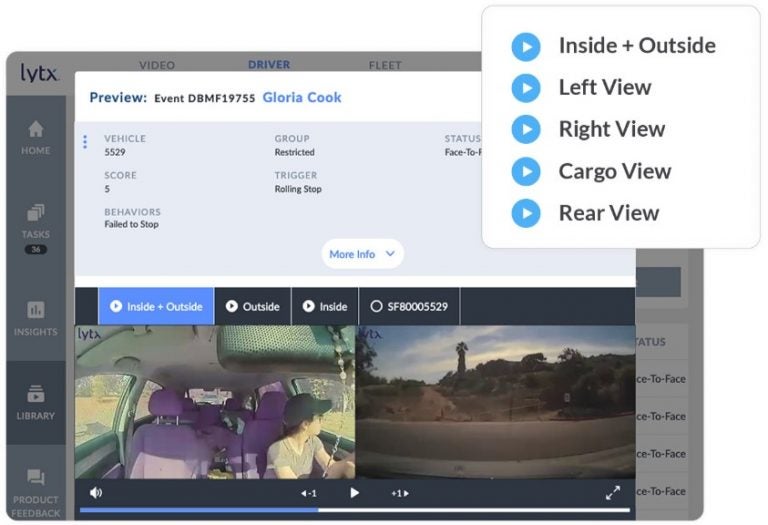Step back one frame with -1
Screen dimensions: 768x525
[x=309, y=493]
